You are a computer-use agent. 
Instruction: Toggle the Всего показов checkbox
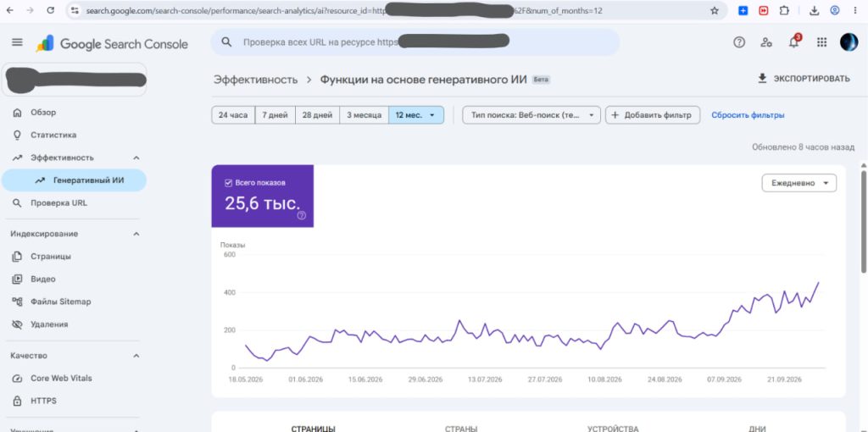click(x=228, y=182)
